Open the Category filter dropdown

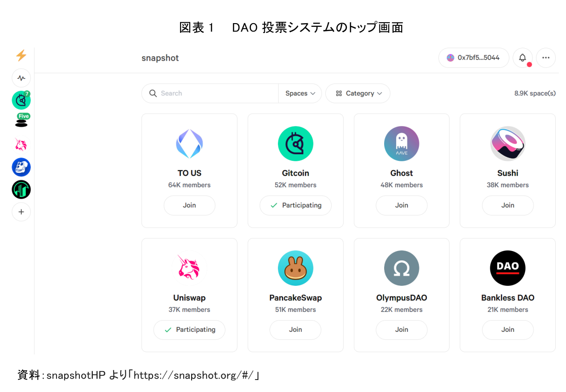[x=358, y=94]
